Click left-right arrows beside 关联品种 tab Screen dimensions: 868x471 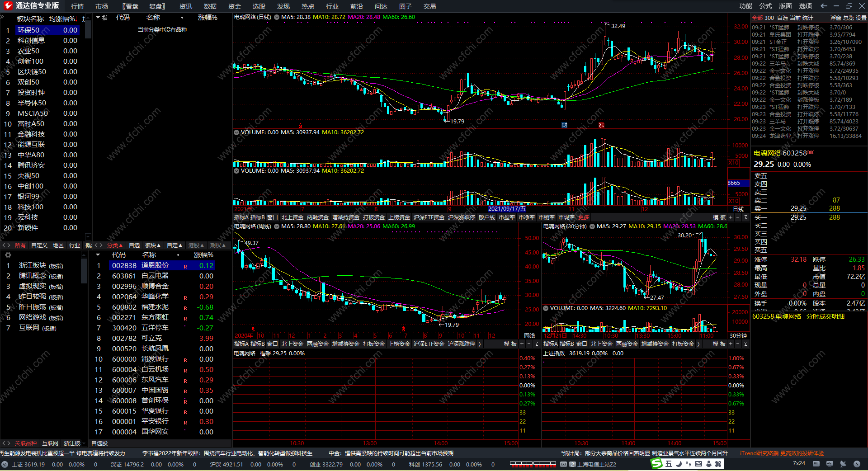coord(6,443)
